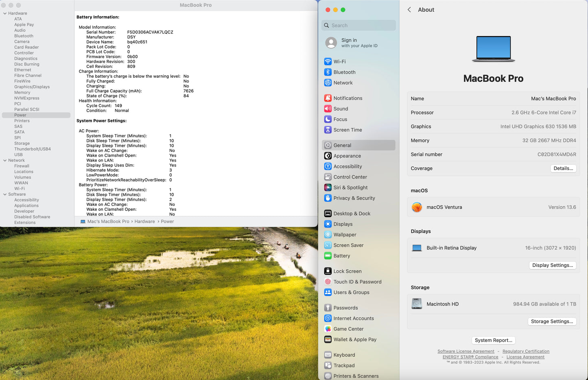
Task: Click the macOS Ventura logo icon
Action: point(417,207)
